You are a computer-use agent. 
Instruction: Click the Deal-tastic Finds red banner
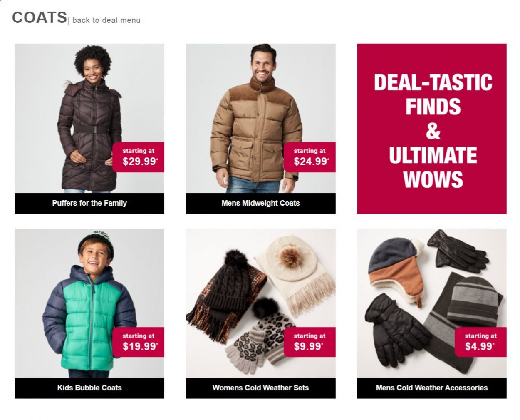click(432, 129)
